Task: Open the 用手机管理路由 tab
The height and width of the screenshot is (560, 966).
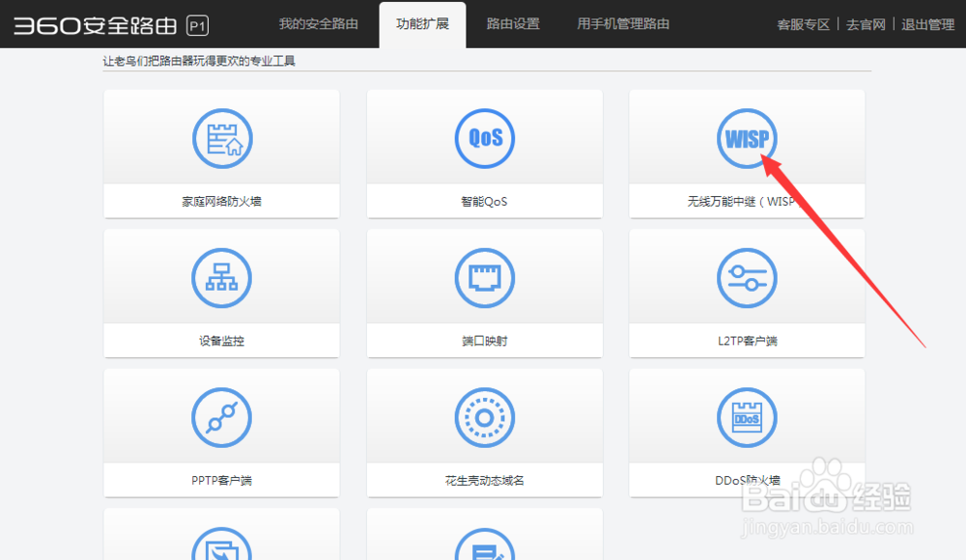Action: click(x=623, y=24)
